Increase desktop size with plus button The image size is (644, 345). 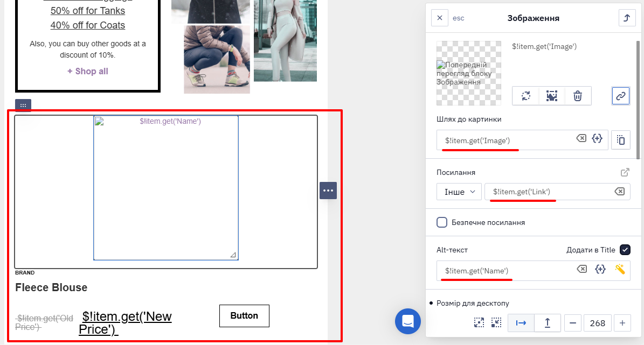pyautogui.click(x=622, y=323)
